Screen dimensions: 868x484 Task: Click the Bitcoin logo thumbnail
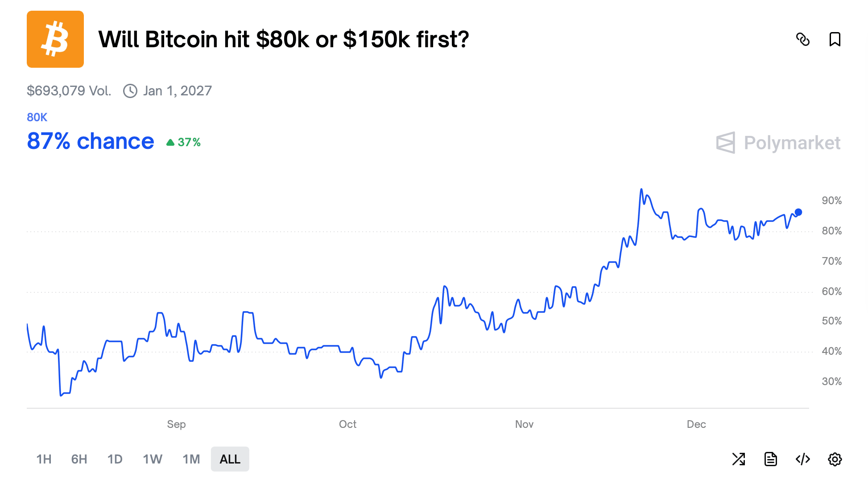[x=55, y=39]
